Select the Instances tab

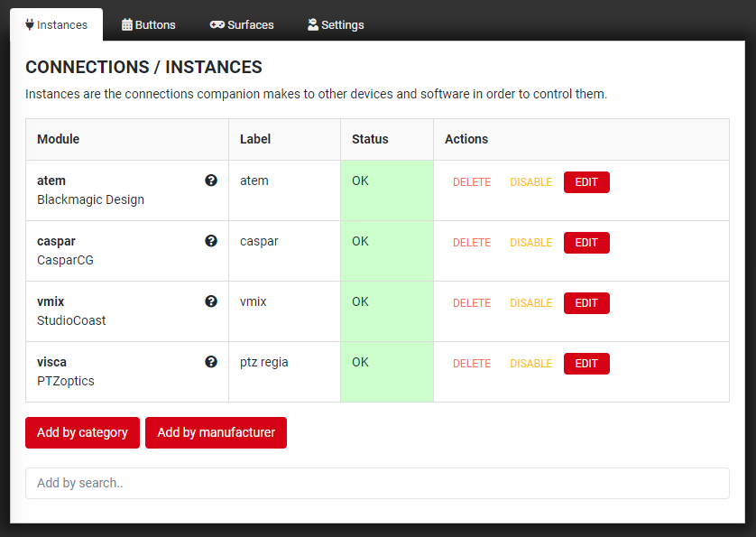[x=57, y=24]
